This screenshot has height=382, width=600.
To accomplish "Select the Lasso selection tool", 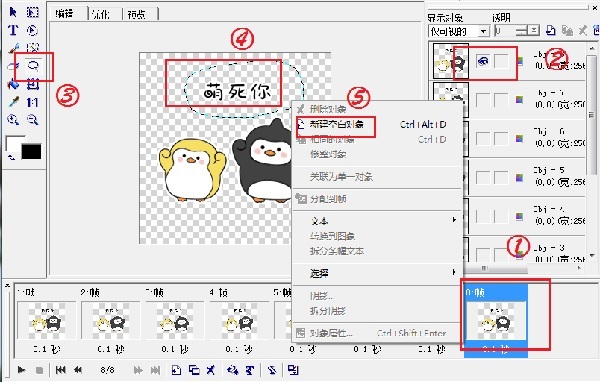I will click(x=33, y=66).
